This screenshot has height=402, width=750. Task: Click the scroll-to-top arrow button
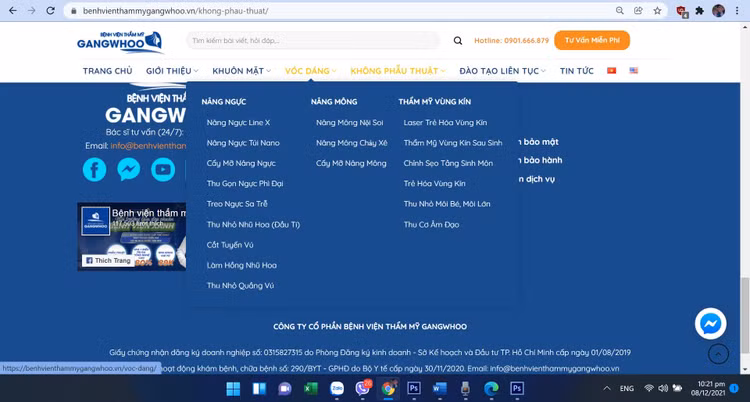pyautogui.click(x=718, y=354)
